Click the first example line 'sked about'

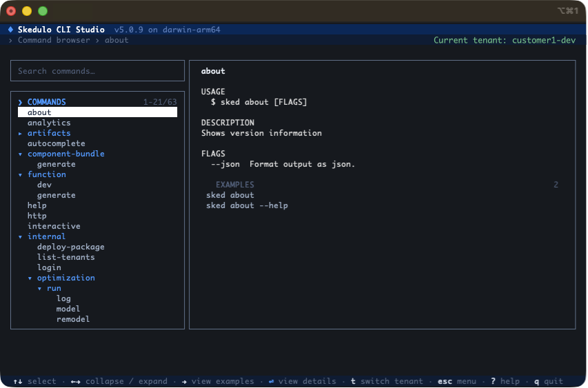pyautogui.click(x=230, y=195)
